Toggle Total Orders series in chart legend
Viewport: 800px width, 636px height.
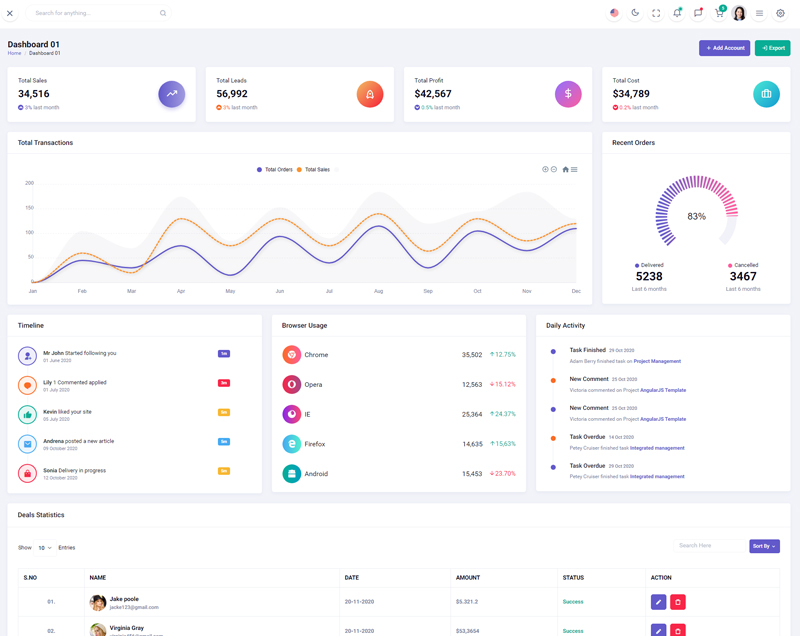click(276, 170)
